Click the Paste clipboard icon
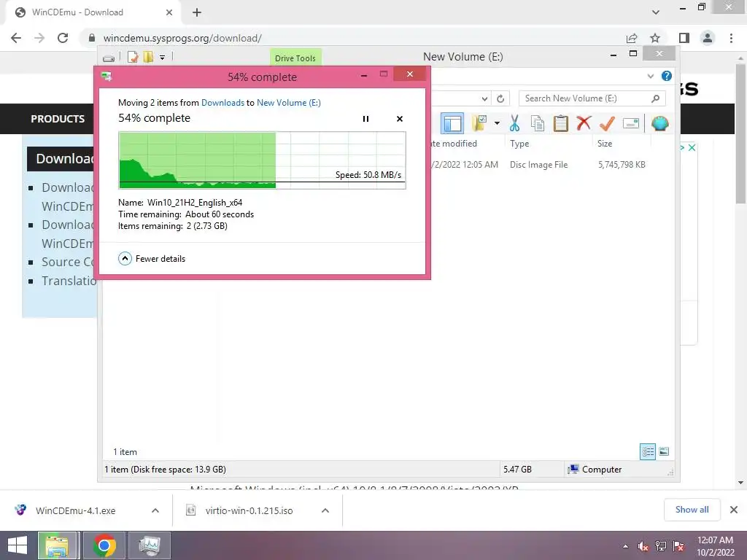 click(561, 123)
